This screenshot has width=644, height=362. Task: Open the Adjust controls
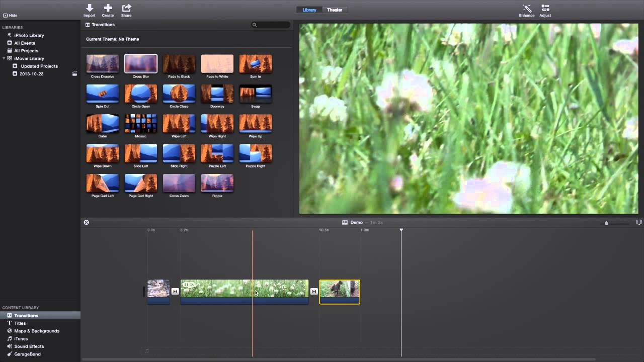[x=545, y=9]
